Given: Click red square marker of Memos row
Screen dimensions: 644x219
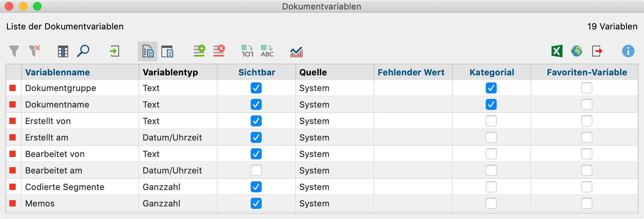Looking at the screenshot, I should [13, 203].
